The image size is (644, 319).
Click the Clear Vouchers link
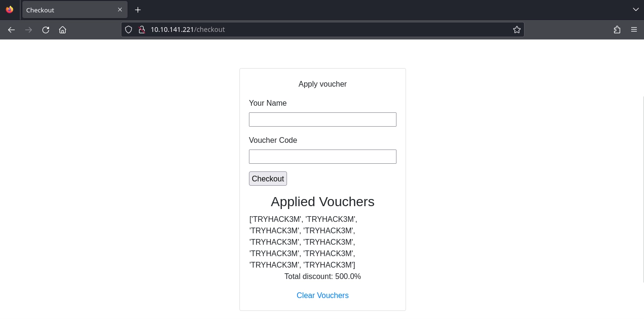(x=323, y=295)
